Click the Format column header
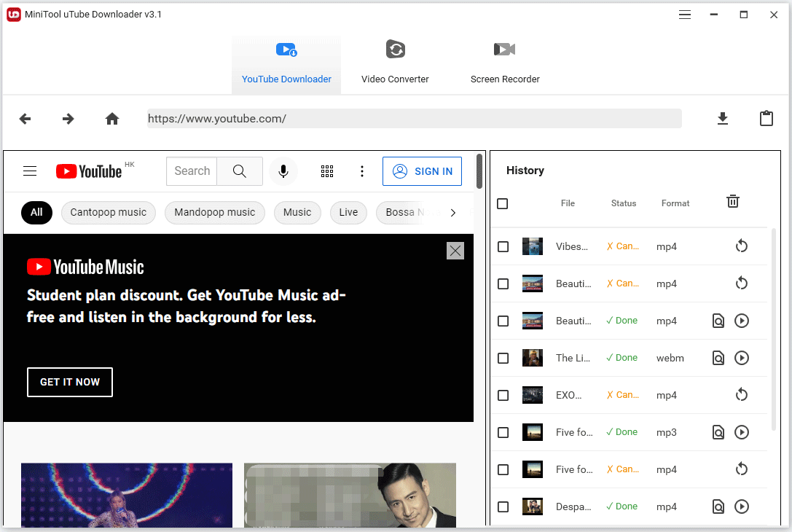Viewport: 792px width, 532px height. click(675, 203)
